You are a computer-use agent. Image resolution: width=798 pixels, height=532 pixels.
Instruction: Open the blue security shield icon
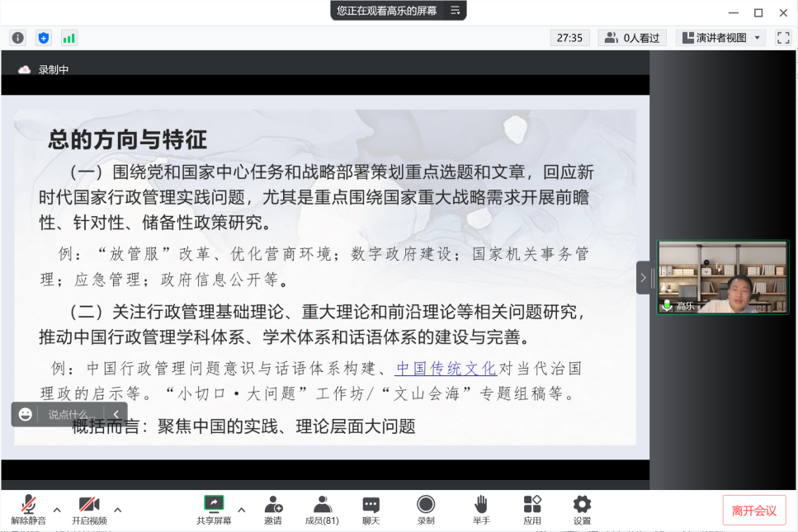click(44, 38)
